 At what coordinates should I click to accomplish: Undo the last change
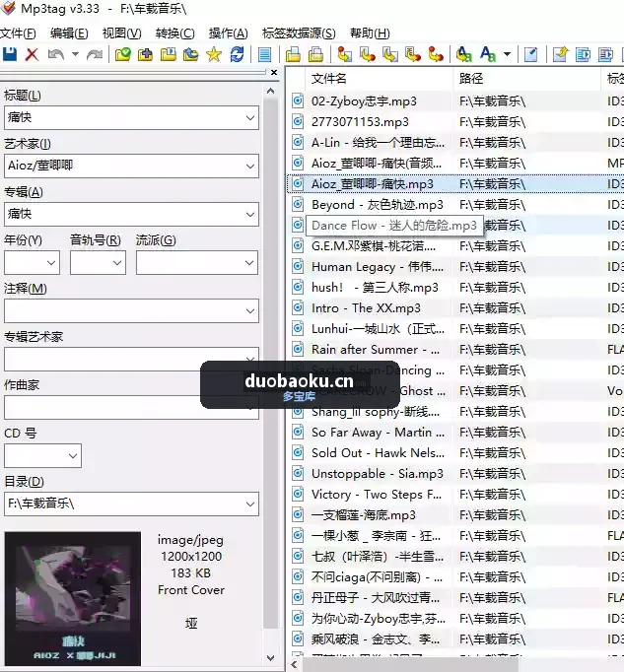tap(56, 54)
